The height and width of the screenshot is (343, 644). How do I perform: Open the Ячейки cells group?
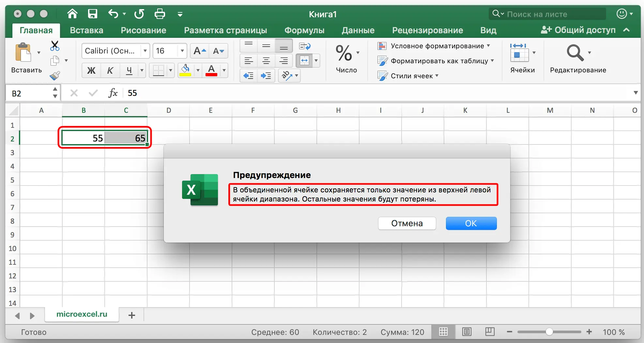coord(522,59)
